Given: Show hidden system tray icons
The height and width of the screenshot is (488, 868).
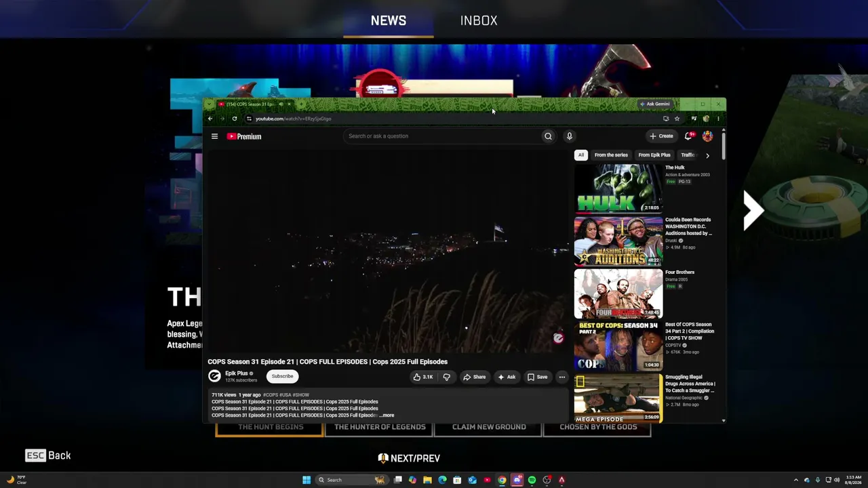Looking at the screenshot, I should [x=796, y=480].
